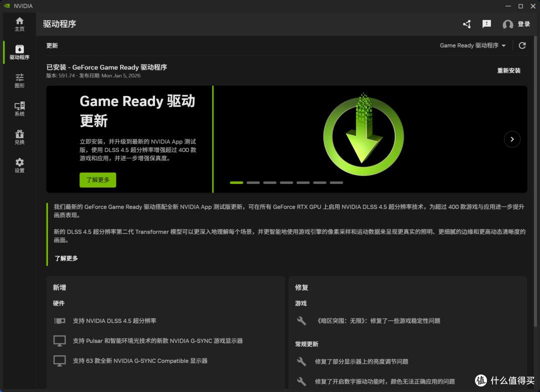The image size is (540, 392).
Task: Select the 驱动程序 drivers sidebar item
Action: (x=19, y=52)
